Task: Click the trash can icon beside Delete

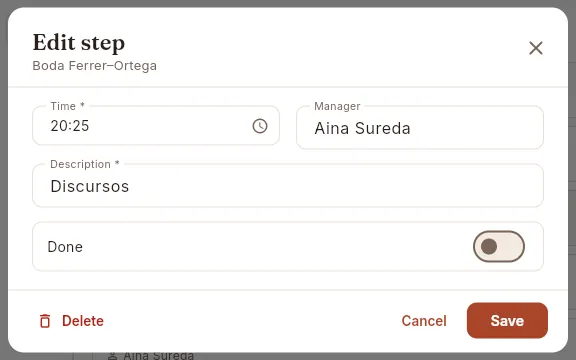Action: click(45, 321)
